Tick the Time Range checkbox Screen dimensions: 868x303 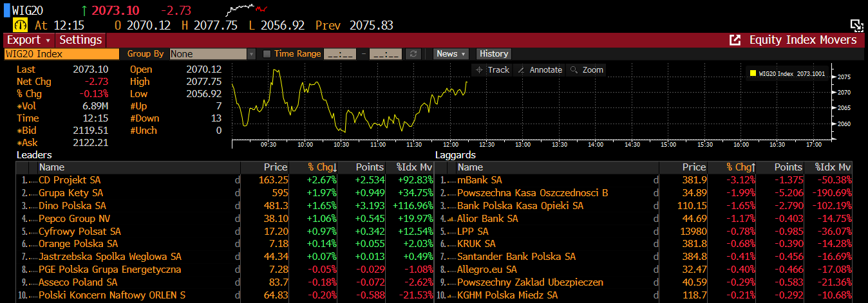point(267,54)
